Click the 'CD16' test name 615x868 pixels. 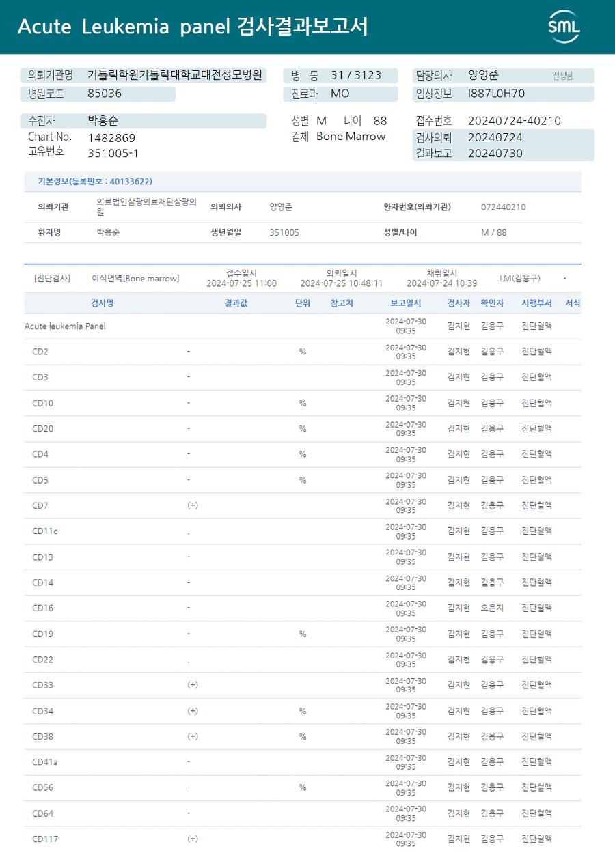pos(42,608)
